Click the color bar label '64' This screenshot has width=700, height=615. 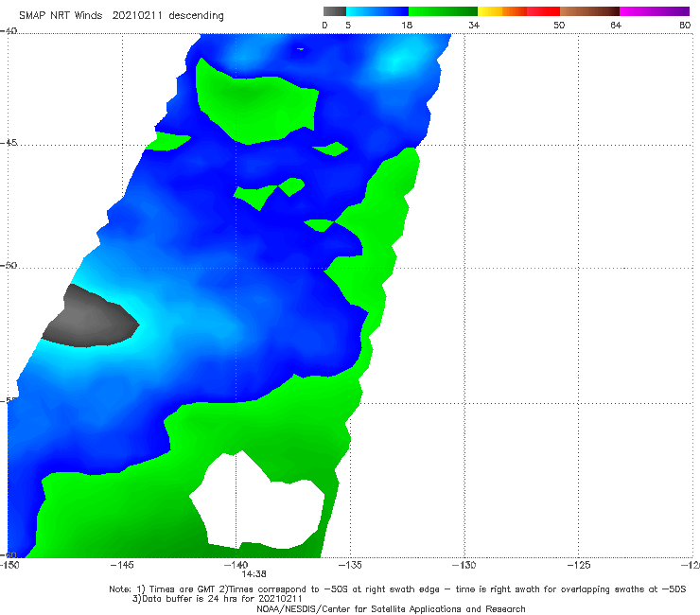pos(616,25)
